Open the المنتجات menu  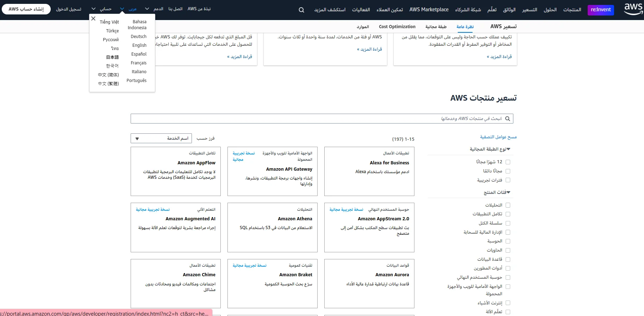pos(572,10)
